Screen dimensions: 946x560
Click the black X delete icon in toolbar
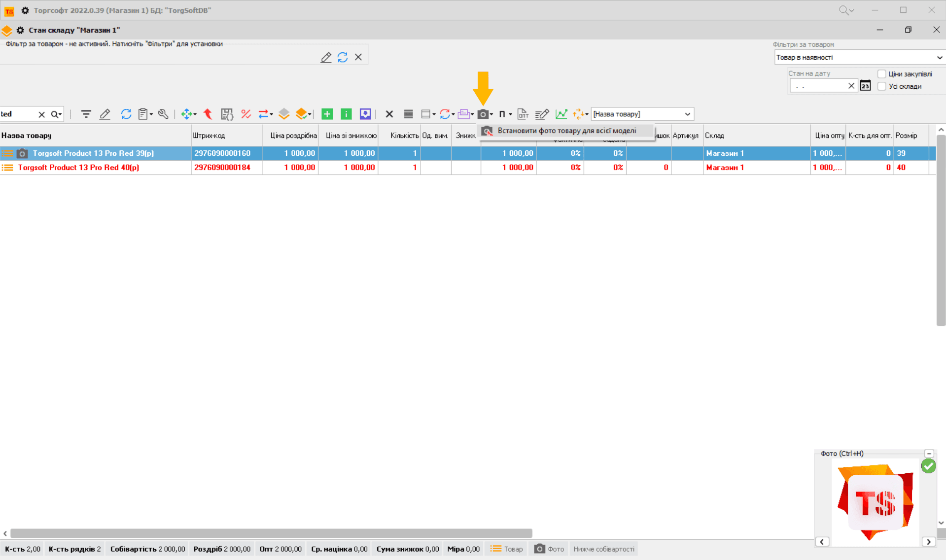tap(389, 114)
